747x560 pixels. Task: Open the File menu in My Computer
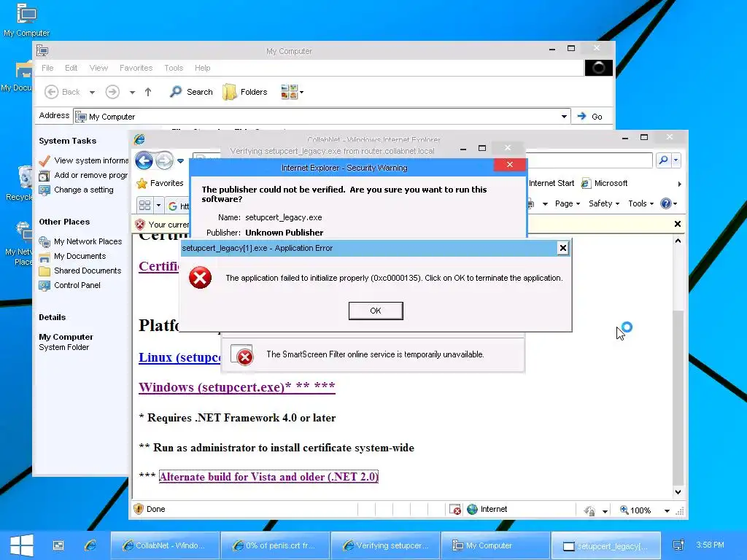tap(47, 68)
